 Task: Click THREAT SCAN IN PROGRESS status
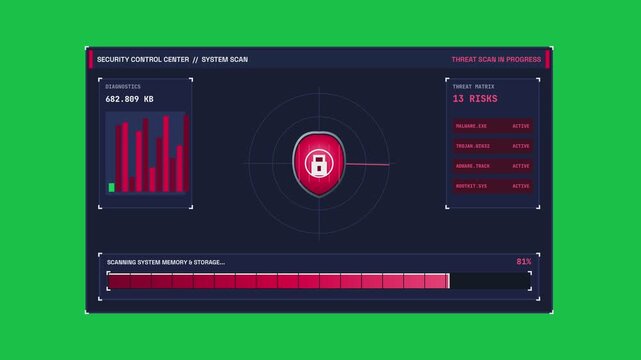pos(496,60)
